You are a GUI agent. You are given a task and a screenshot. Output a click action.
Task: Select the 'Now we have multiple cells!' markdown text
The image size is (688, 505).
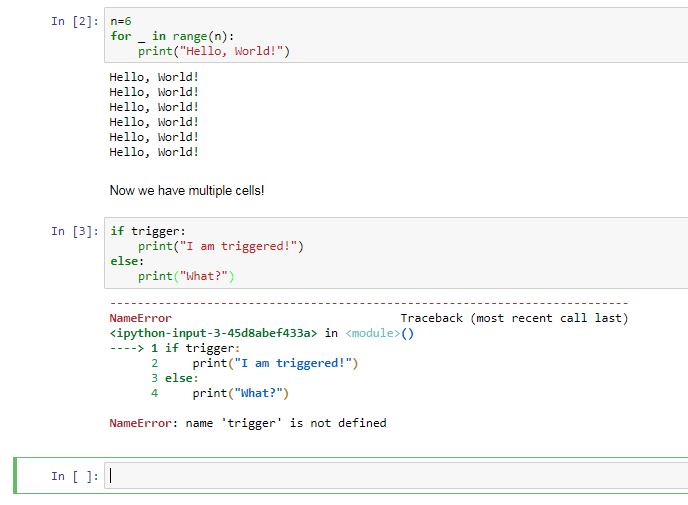pos(187,190)
